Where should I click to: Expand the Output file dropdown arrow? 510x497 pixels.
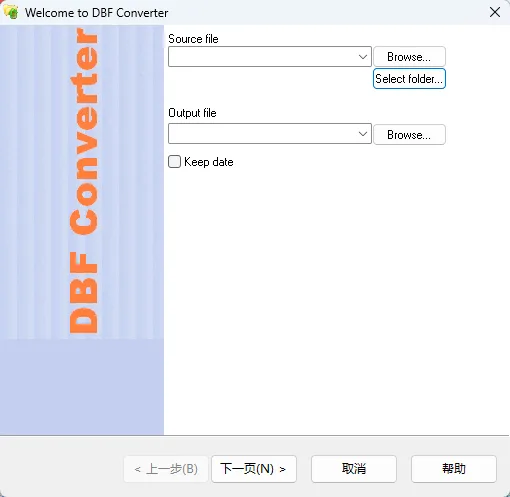tap(363, 134)
